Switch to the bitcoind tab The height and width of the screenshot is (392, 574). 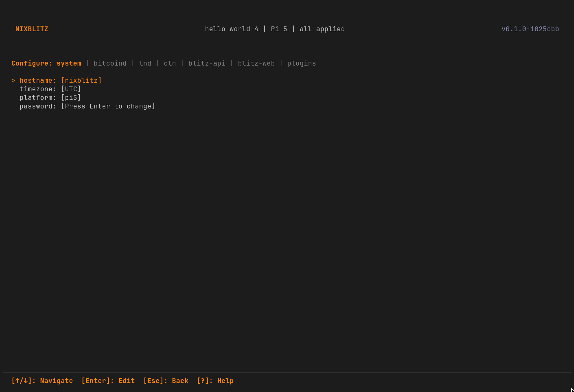(110, 64)
